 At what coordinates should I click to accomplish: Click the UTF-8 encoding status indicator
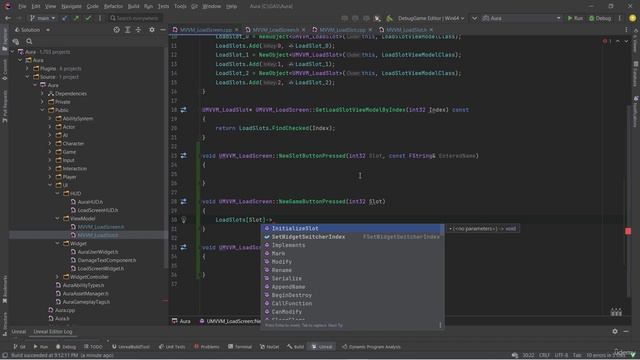click(x=561, y=355)
